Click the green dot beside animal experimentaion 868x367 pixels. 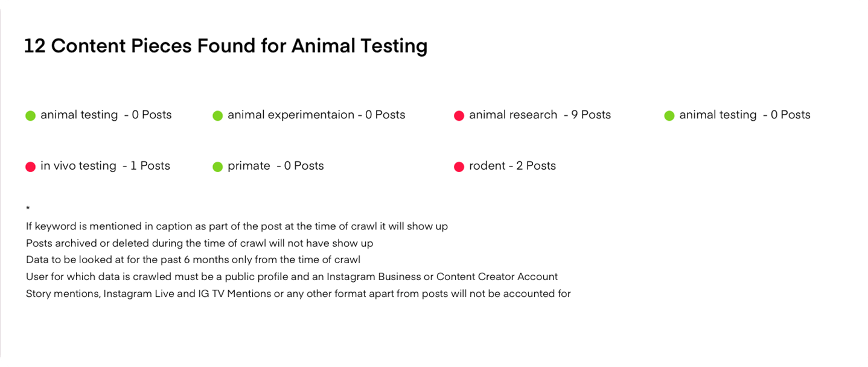tap(218, 116)
